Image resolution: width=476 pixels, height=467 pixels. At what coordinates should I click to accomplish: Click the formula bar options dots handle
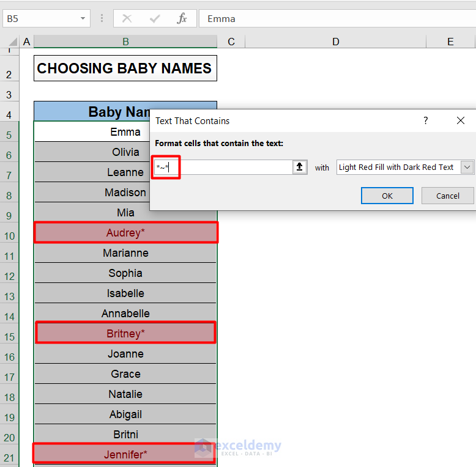coord(102,18)
